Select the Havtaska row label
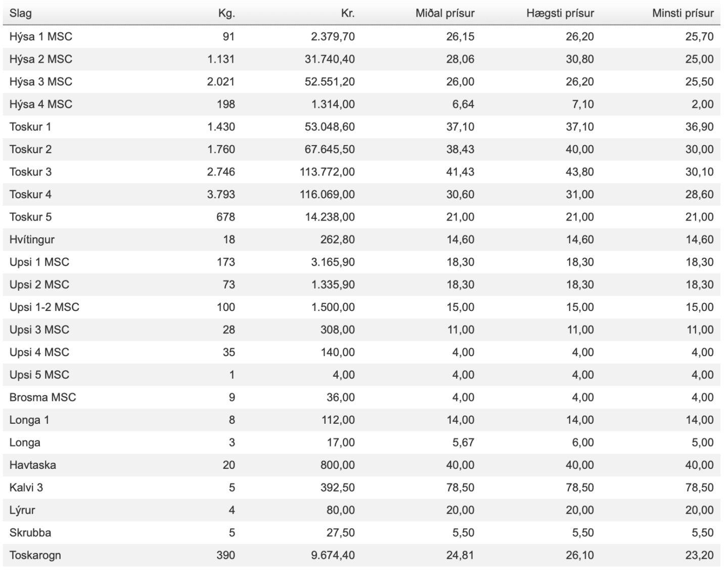This screenshot has height=575, width=728. click(33, 465)
